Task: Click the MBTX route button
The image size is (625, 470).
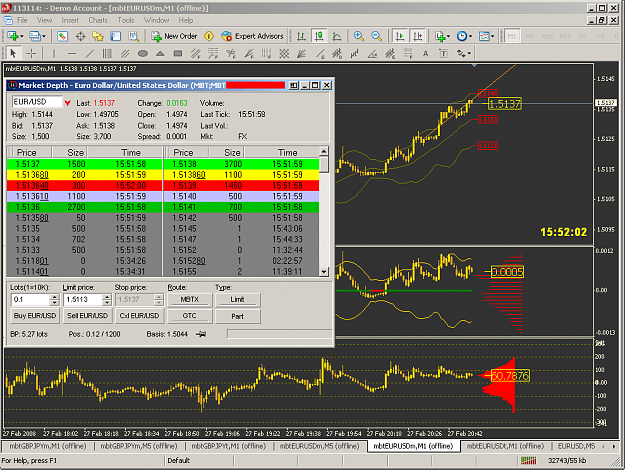Action: coord(189,299)
